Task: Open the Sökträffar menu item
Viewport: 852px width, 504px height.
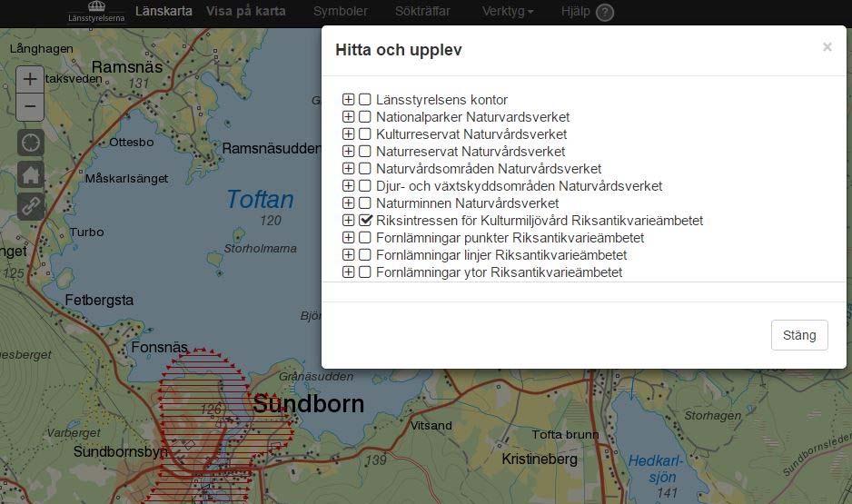Action: [x=422, y=12]
